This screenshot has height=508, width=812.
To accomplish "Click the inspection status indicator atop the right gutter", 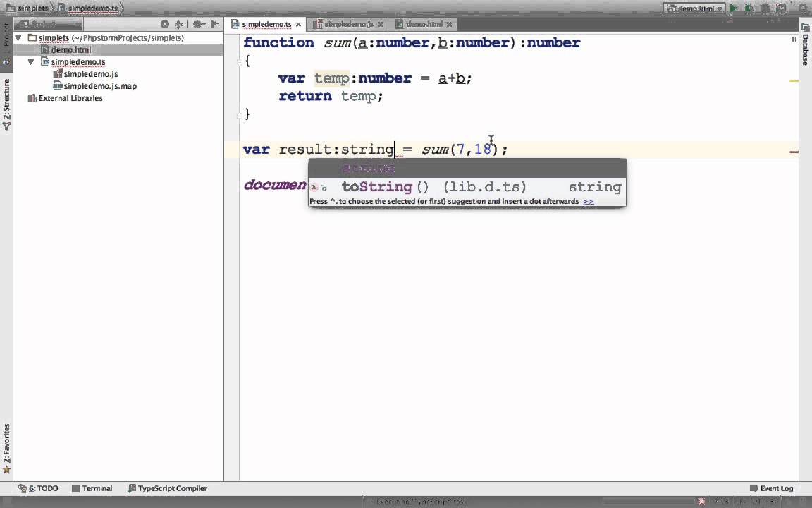I will pyautogui.click(x=794, y=40).
